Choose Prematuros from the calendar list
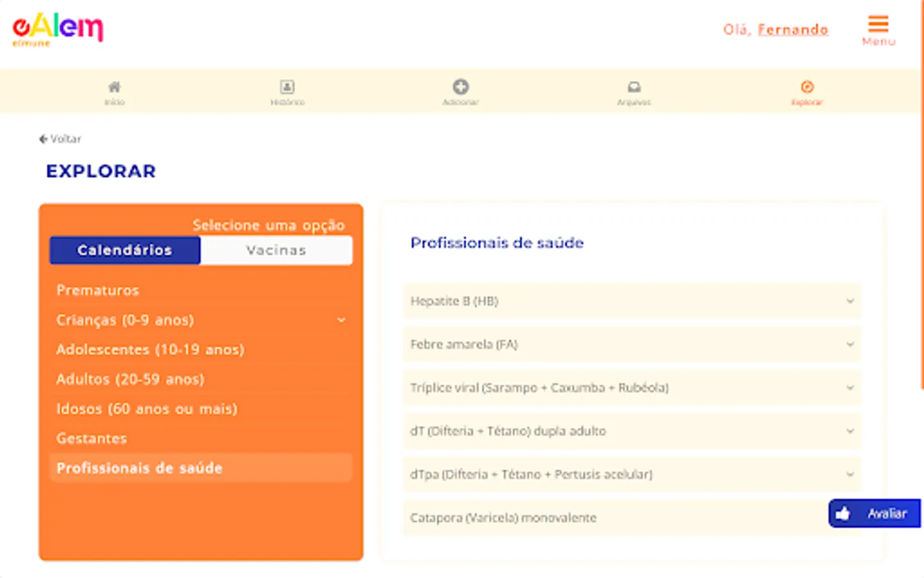This screenshot has width=924, height=578. pos(98,290)
